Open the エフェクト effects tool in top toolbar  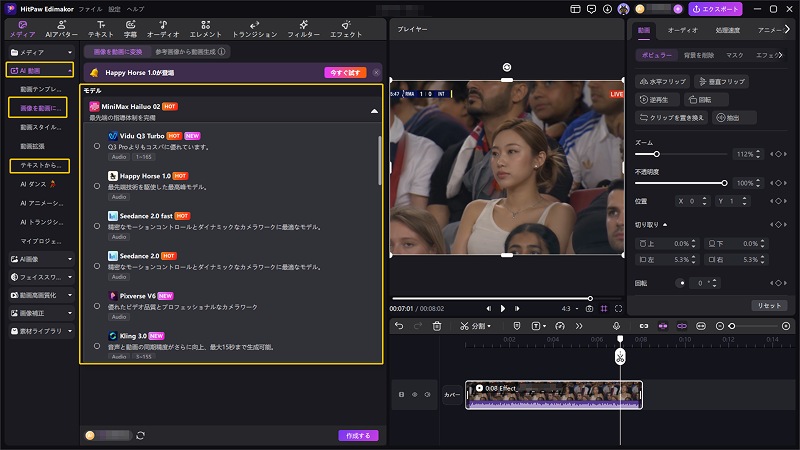click(346, 29)
